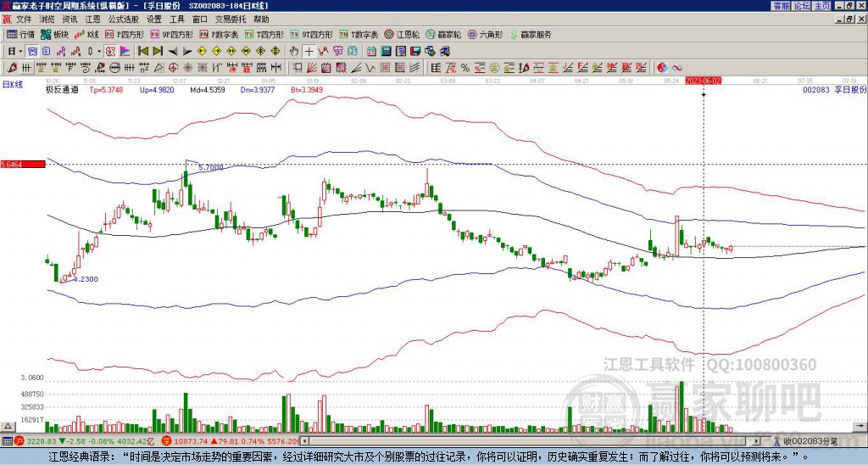Click the 客服 customer service link

coord(781,6)
